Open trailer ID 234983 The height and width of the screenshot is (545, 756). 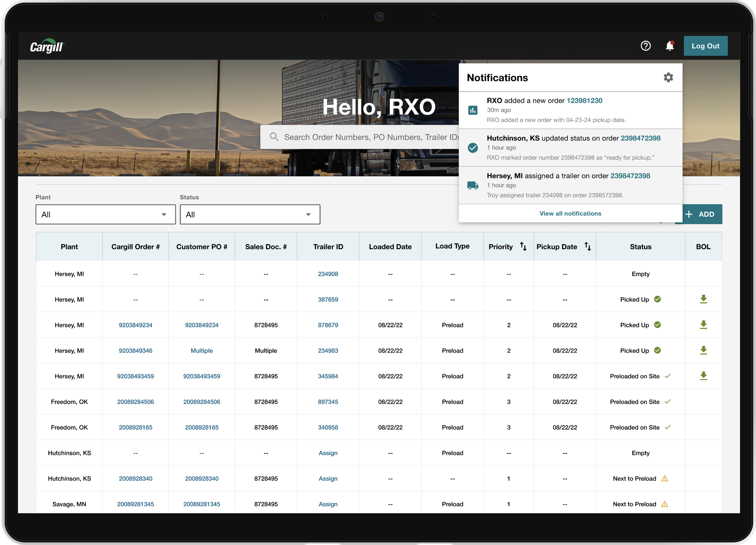(328, 351)
